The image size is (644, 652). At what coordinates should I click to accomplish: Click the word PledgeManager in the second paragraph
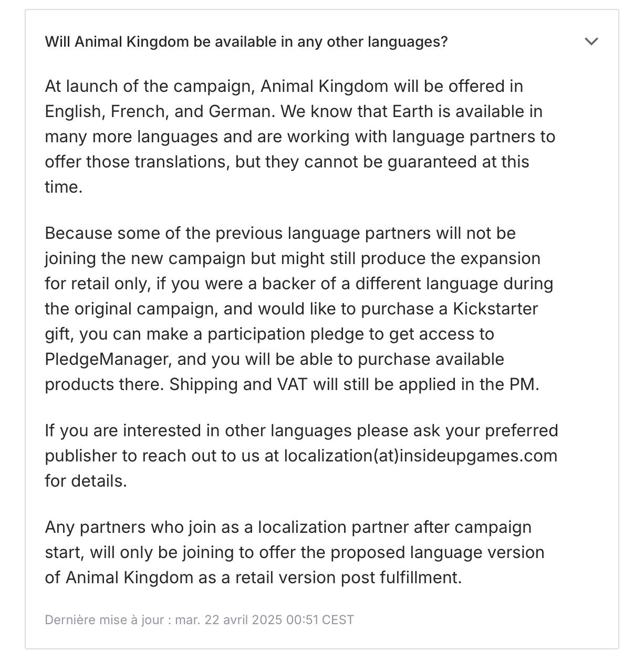coord(107,359)
